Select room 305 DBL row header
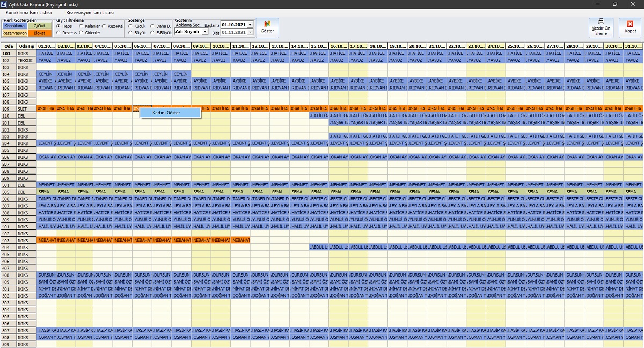Viewport: 644px width, 348px height. pyautogui.click(x=8, y=192)
